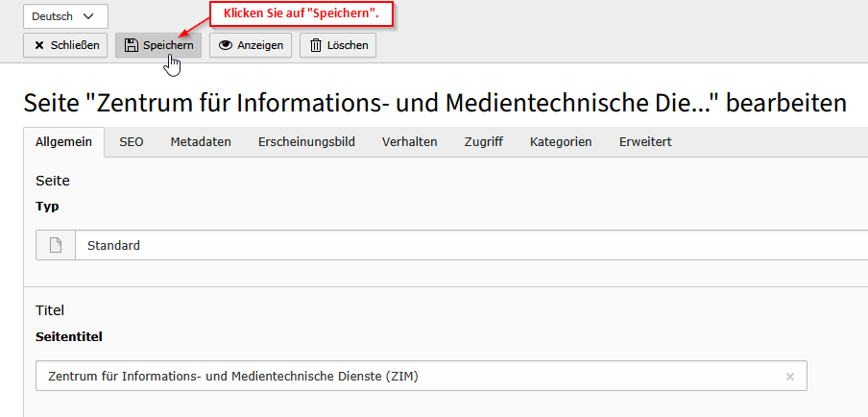Image resolution: width=868 pixels, height=417 pixels.
Task: Switch to the Erweitert tab
Action: tap(645, 142)
